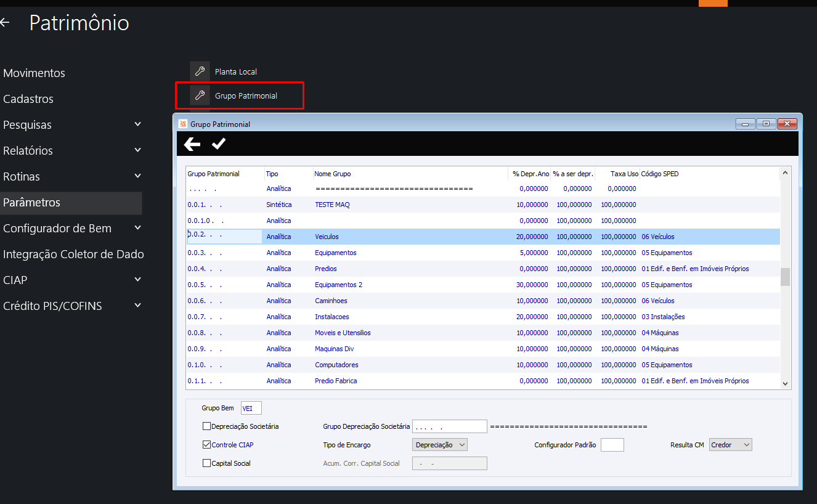Click the 5,000000 depreciation value
The image size is (817, 504).
pos(534,253)
